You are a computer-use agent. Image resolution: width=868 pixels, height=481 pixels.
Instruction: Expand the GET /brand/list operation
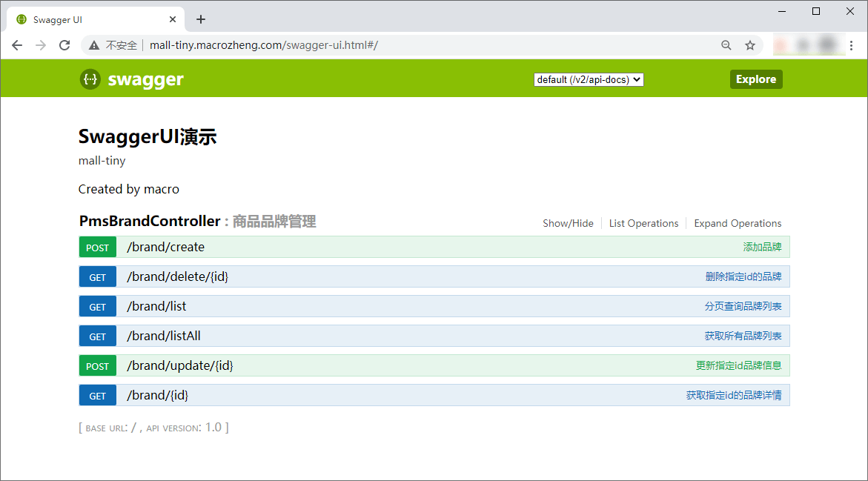point(156,306)
